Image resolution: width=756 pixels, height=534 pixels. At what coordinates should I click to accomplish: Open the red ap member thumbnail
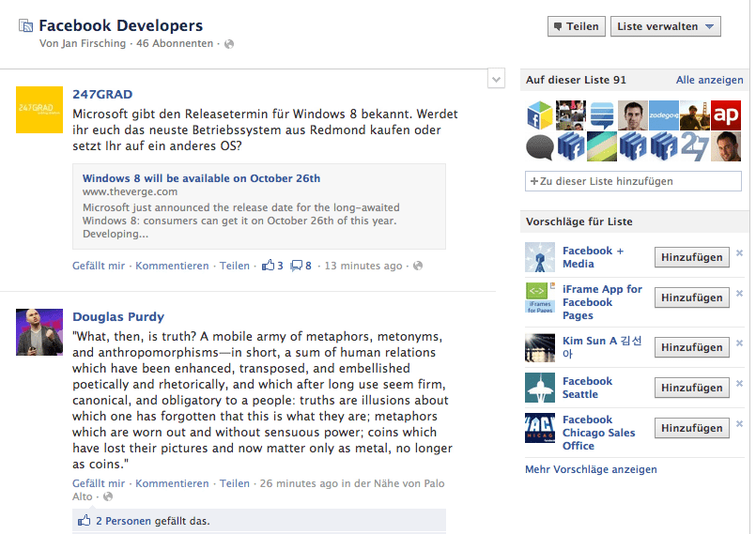[x=726, y=115]
